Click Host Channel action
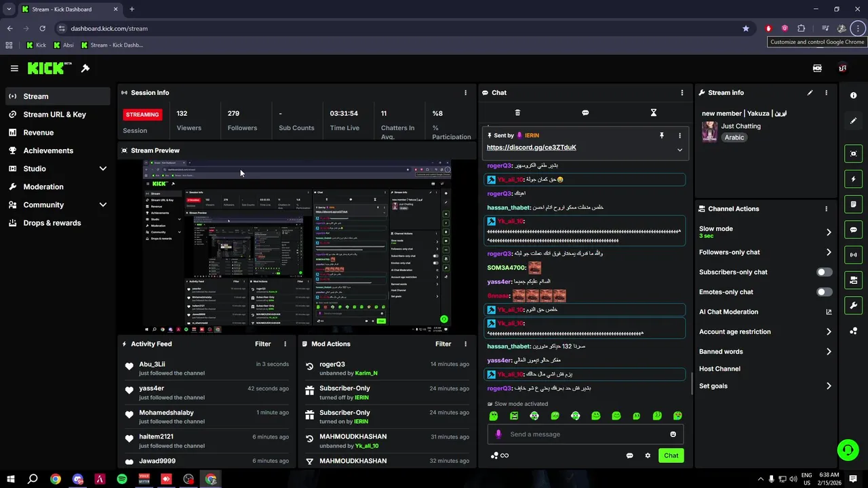This screenshot has height=488, width=868. (x=719, y=369)
